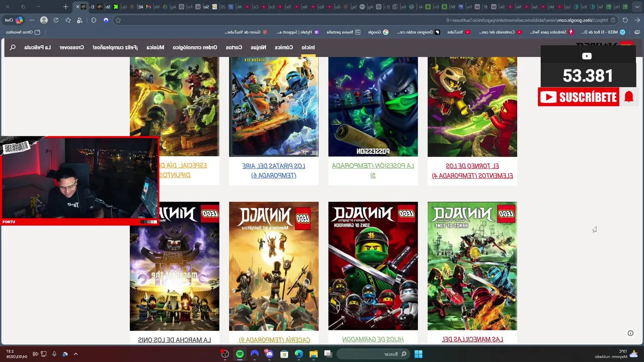
Task: Open the Orden cronológico nav tab
Action: (195, 47)
